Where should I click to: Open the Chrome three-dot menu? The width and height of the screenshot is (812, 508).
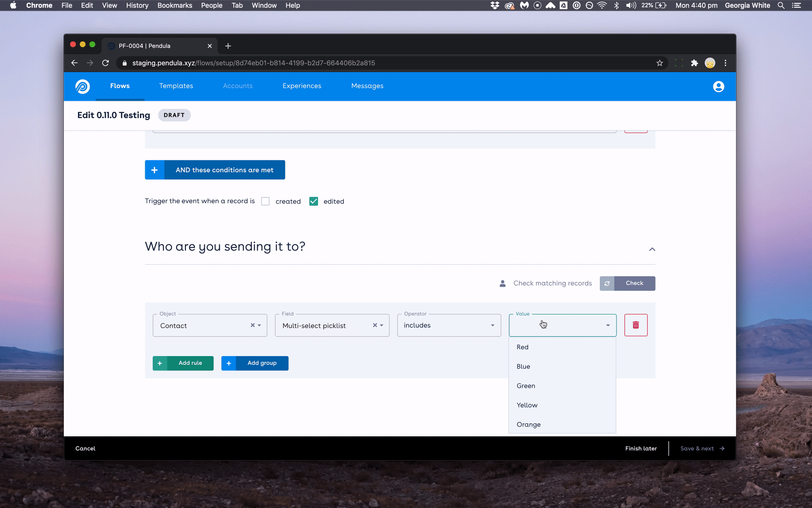(x=725, y=63)
